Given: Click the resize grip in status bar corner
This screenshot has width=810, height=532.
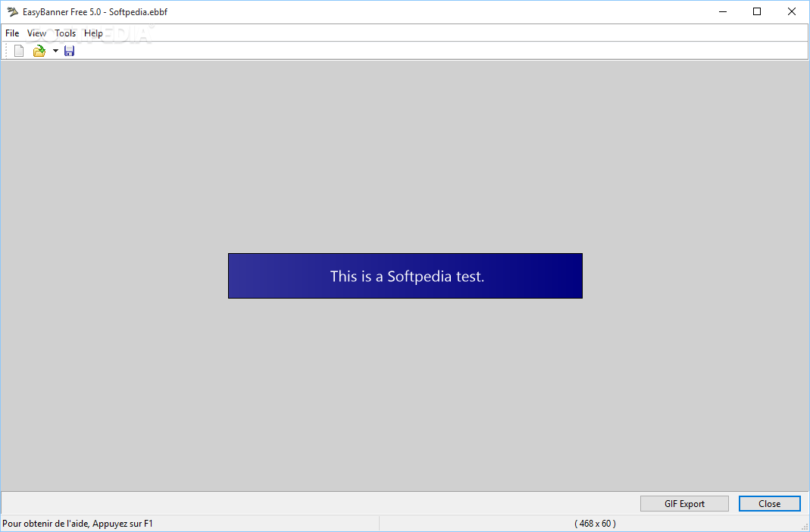Looking at the screenshot, I should pyautogui.click(x=805, y=527).
